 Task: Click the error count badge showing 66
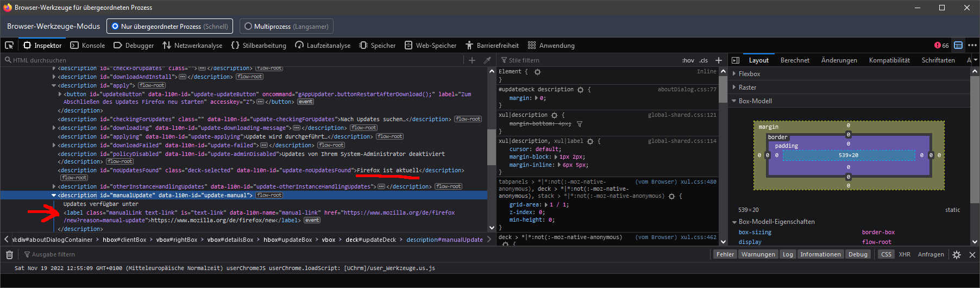click(941, 46)
